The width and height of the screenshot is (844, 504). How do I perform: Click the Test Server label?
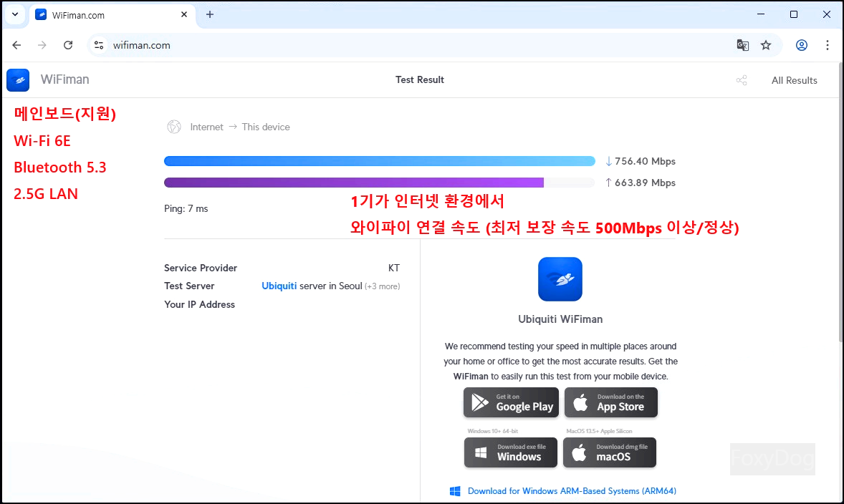click(189, 286)
